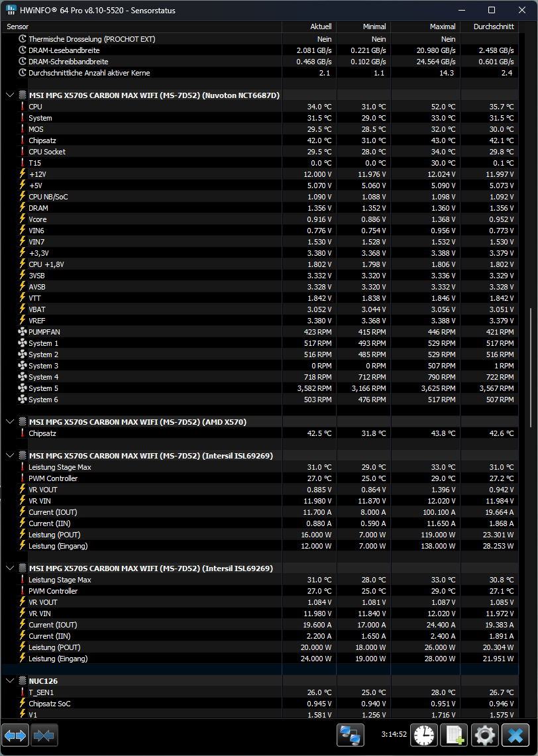Screen dimensions: 538x756
Task: Collapse the Nuvoton NCT6687D sensor group
Action: [x=10, y=95]
